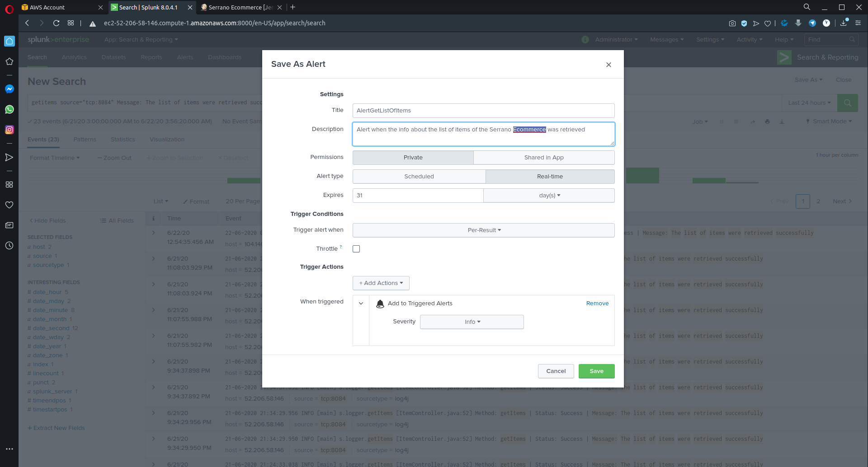
Task: Open the Administrator menu
Action: tap(616, 40)
